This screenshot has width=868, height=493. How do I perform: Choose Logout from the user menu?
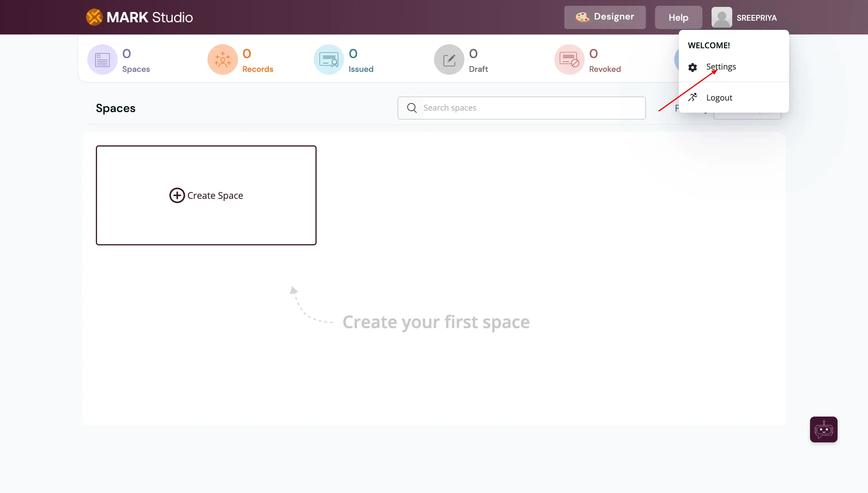click(x=719, y=98)
